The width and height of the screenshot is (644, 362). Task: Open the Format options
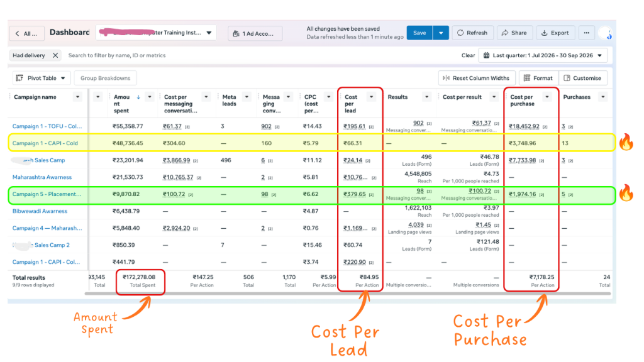tap(538, 78)
